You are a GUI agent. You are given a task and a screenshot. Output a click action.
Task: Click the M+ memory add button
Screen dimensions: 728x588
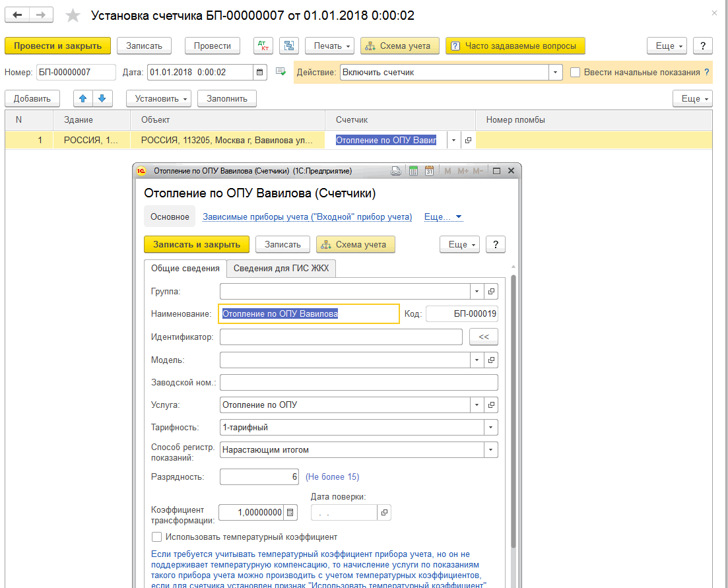tap(463, 171)
